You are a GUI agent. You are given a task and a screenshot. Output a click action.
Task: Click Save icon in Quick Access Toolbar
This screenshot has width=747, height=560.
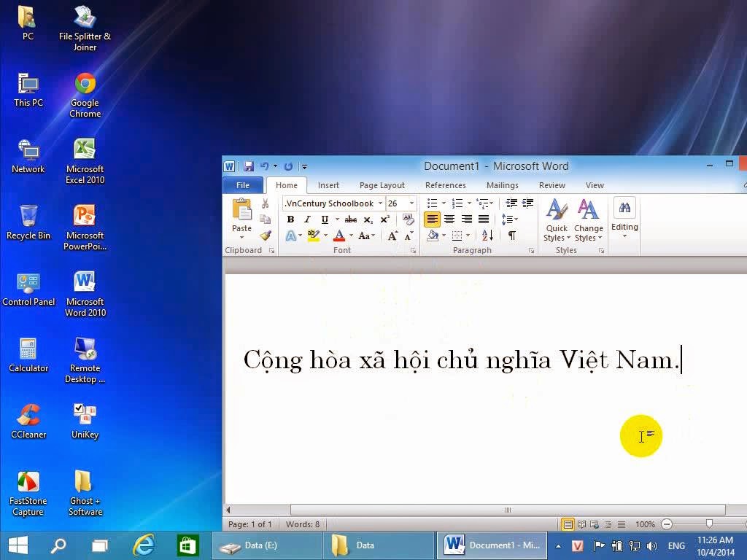pyautogui.click(x=248, y=166)
